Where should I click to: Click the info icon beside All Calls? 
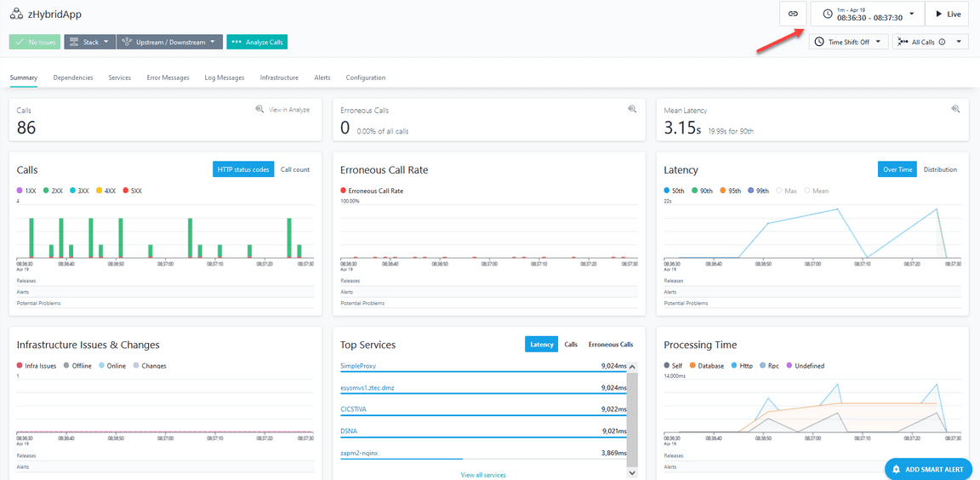point(943,42)
